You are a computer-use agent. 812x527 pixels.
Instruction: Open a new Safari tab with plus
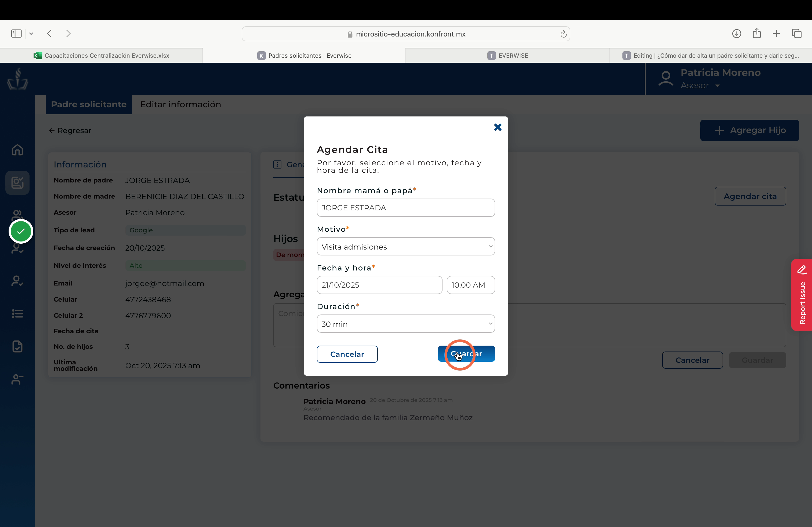(x=776, y=33)
